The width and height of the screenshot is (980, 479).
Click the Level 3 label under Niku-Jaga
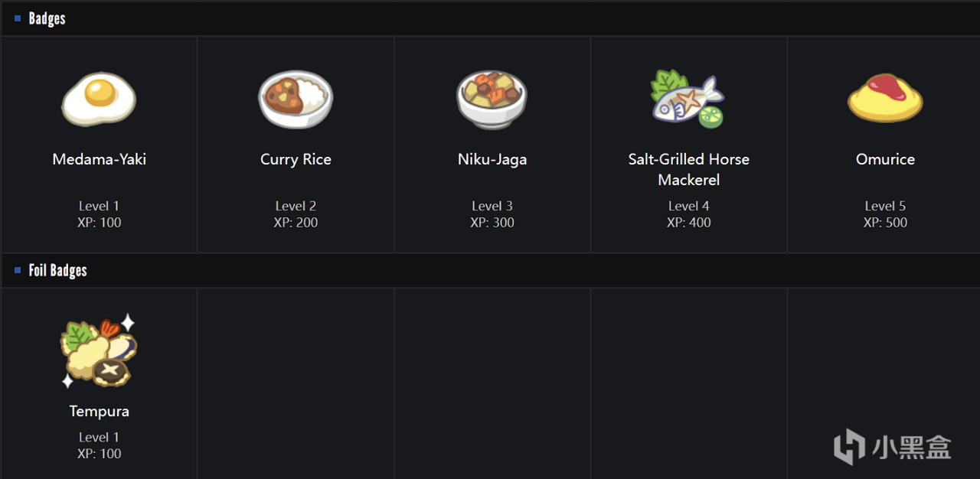(492, 206)
